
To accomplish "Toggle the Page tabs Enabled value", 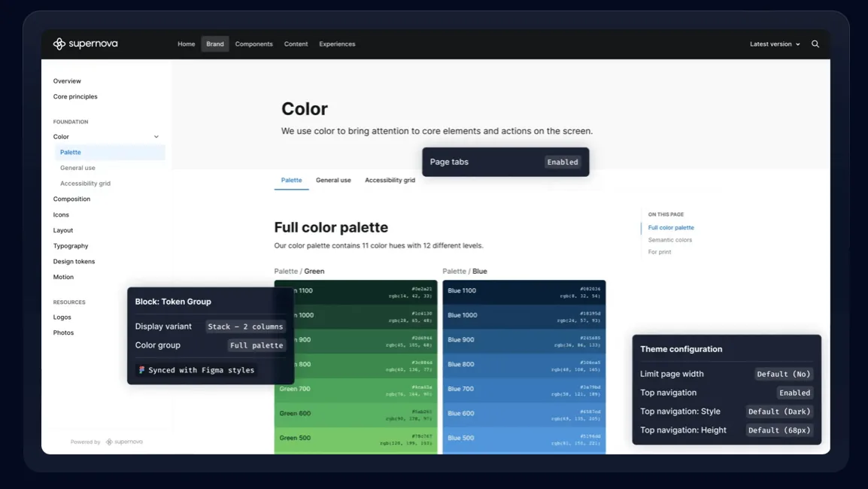I will coord(563,162).
